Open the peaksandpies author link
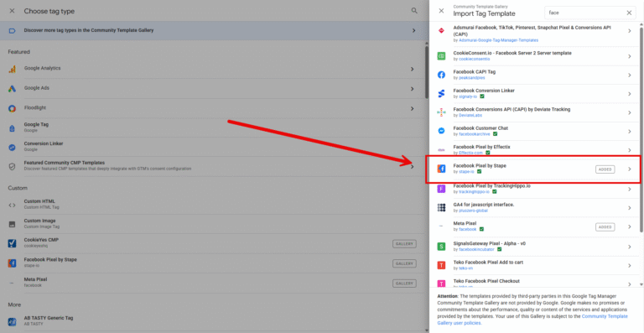 point(471,78)
